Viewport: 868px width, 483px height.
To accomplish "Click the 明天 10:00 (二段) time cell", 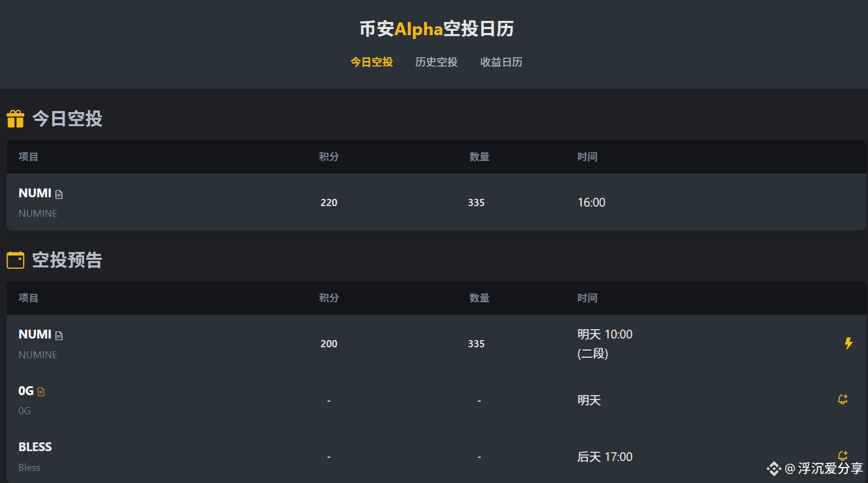I will click(x=604, y=343).
